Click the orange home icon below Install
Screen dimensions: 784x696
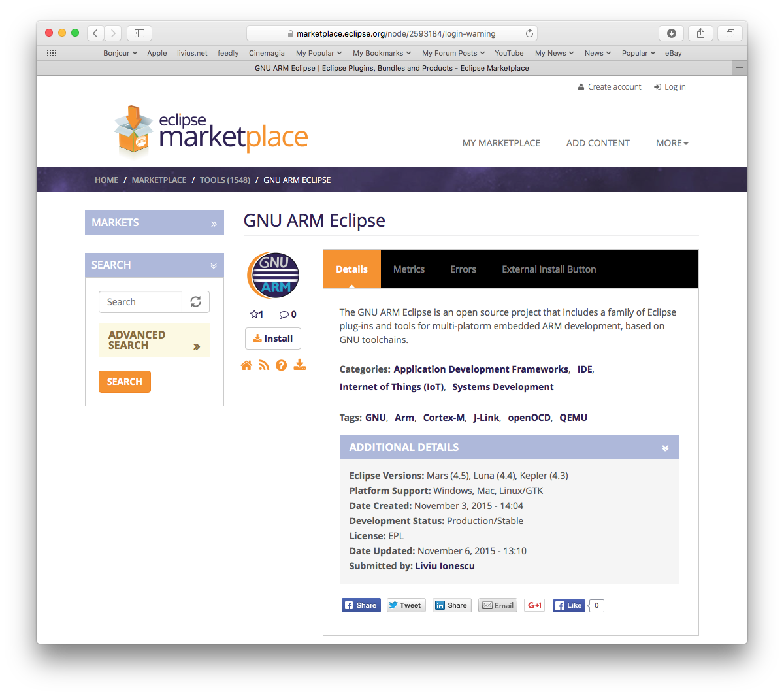click(x=246, y=365)
